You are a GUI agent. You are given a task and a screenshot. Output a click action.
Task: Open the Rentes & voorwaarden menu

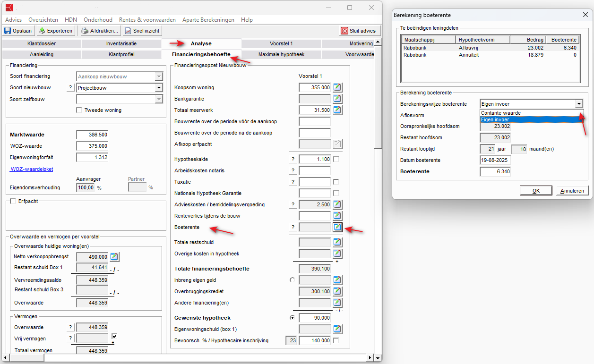click(x=147, y=20)
